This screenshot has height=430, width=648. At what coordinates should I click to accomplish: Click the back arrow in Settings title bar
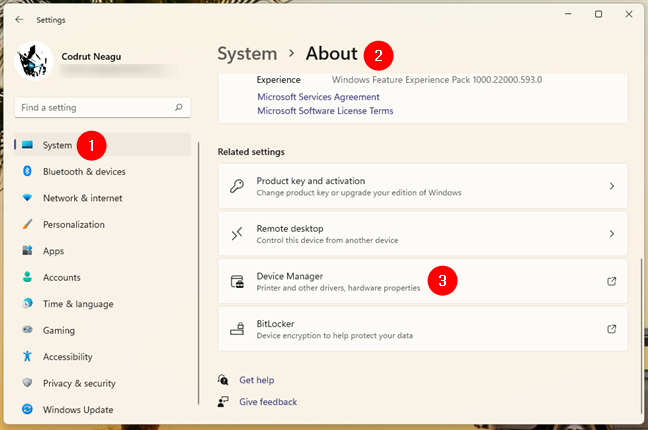pyautogui.click(x=19, y=19)
